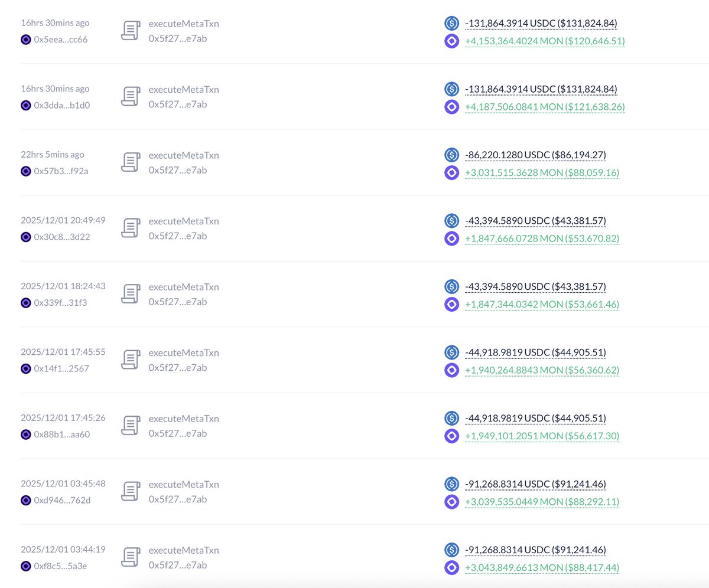
Task: Click the timestamp "2025/12/01 03:44:19"
Action: point(63,550)
